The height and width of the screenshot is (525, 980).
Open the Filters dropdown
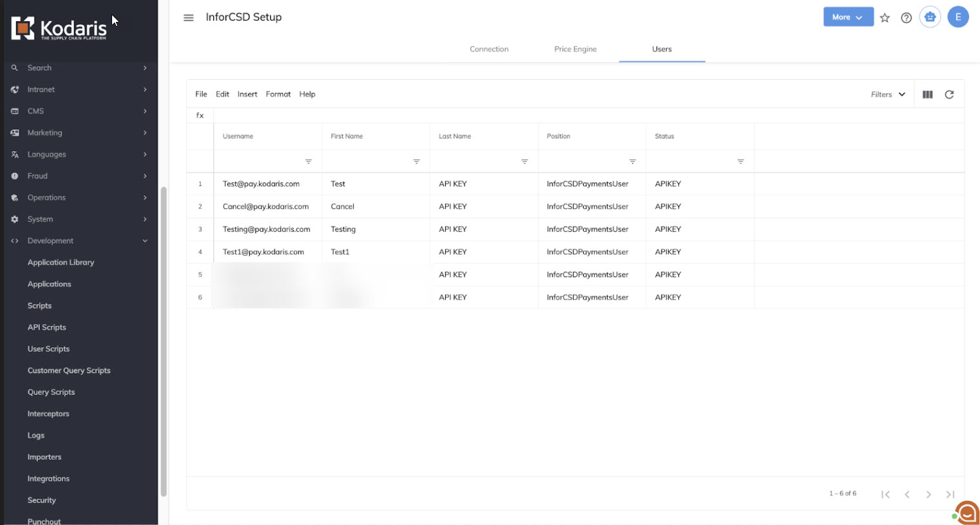(888, 95)
